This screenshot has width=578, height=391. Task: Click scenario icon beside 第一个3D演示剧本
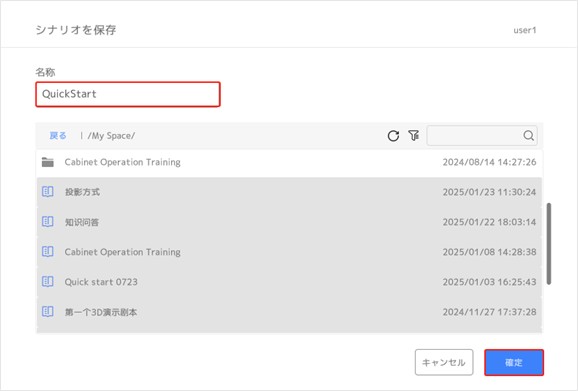click(x=48, y=311)
